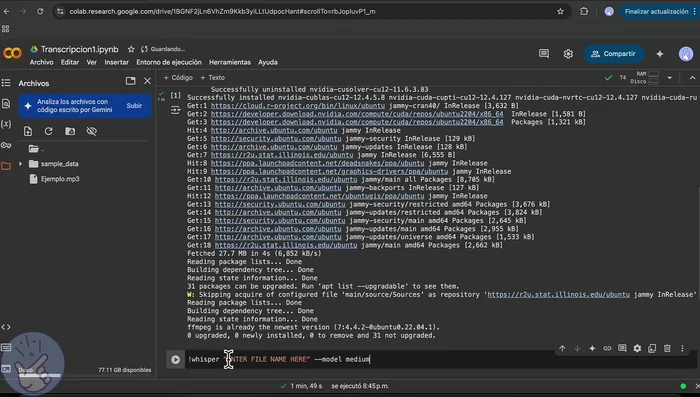Open Entorno de ejecución menu
The image size is (700, 397).
pos(169,62)
